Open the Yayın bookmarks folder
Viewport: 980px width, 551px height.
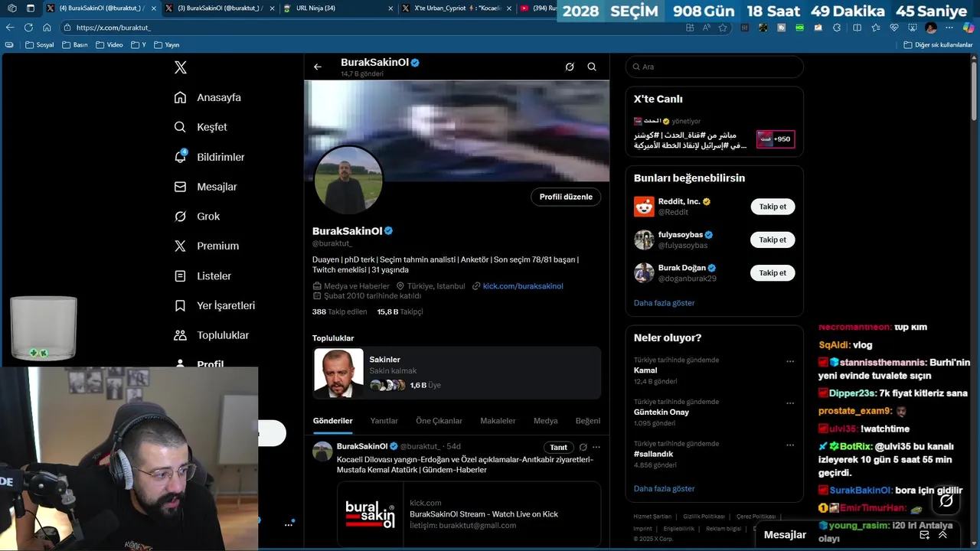(166, 45)
